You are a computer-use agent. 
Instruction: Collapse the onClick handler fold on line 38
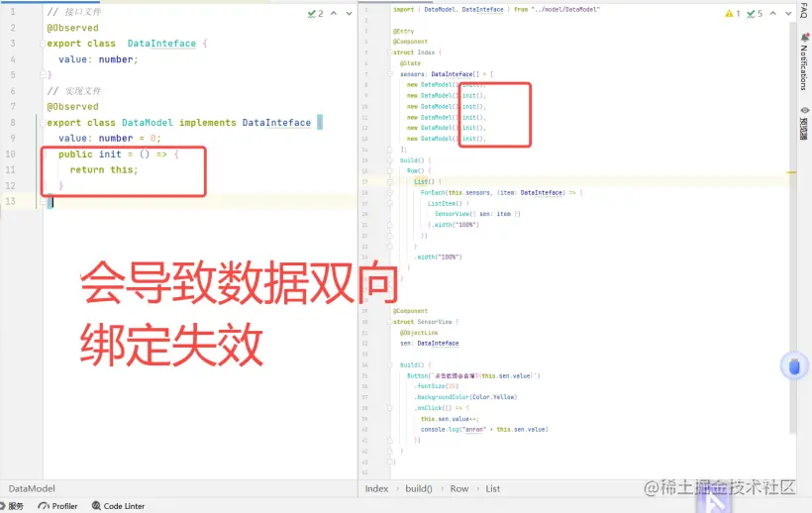click(x=389, y=408)
